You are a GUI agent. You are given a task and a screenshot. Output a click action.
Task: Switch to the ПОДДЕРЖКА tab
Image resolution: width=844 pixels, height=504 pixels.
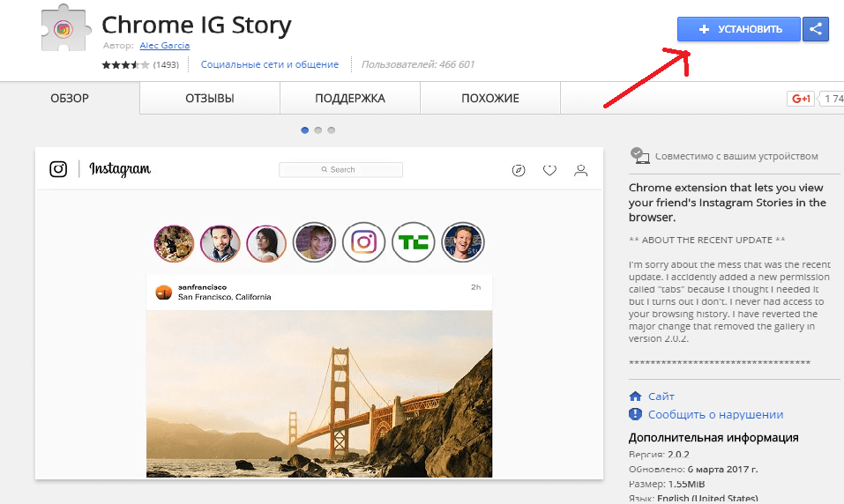(350, 99)
